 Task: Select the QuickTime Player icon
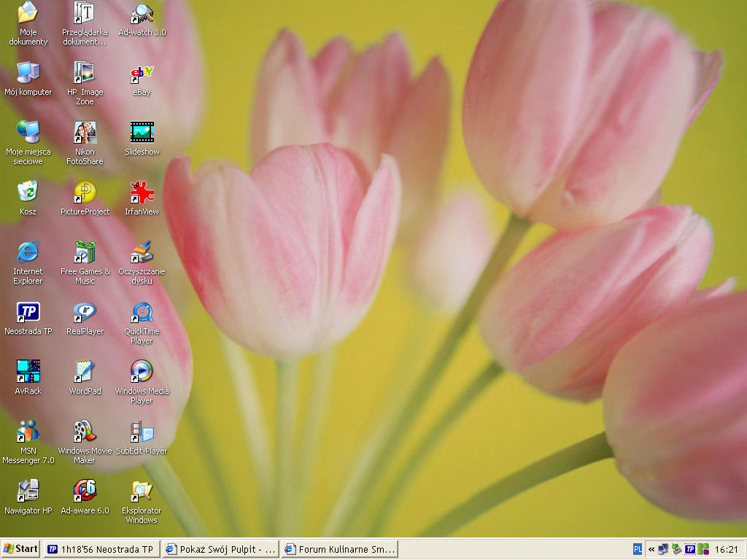click(142, 313)
